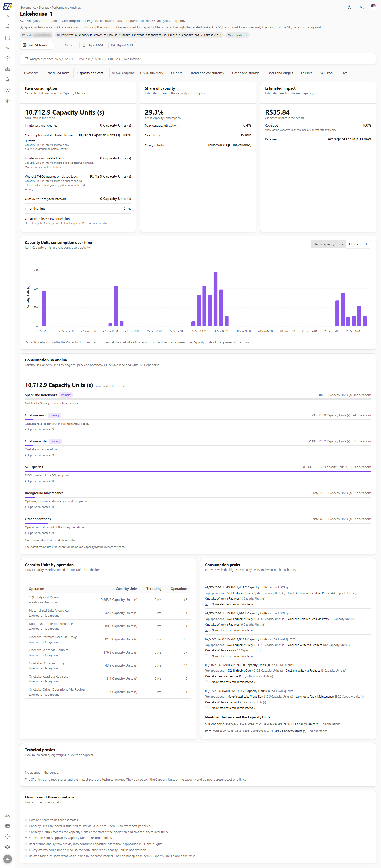Select the Materialized Lake Views Run row
Screen dimensions: 381x868
click(108, 613)
